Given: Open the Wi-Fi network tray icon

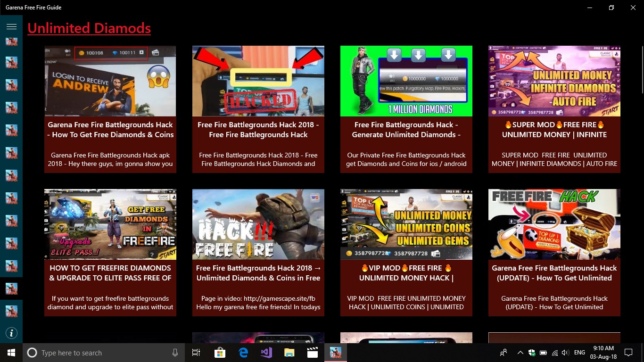Looking at the screenshot, I should (555, 353).
